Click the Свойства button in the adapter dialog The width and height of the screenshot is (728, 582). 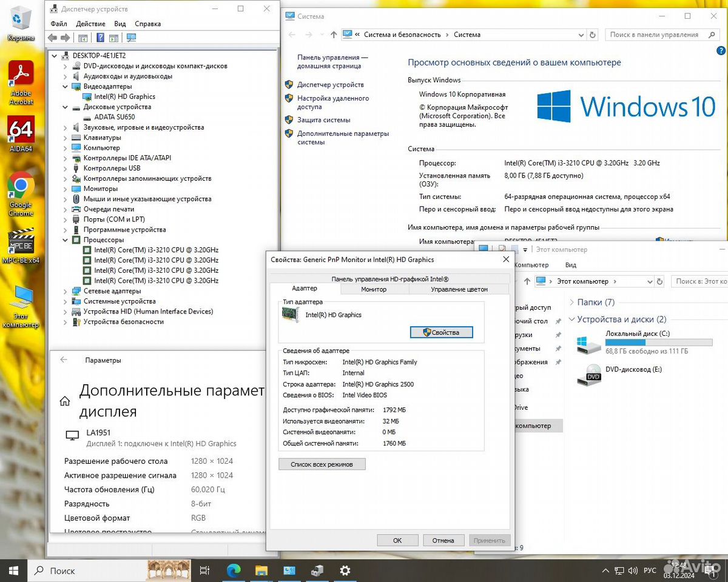[x=442, y=332]
